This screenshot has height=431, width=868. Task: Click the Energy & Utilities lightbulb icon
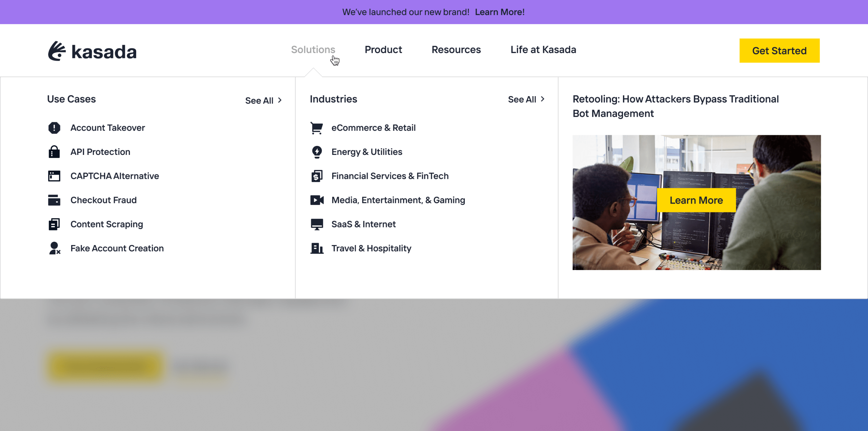pos(317,152)
